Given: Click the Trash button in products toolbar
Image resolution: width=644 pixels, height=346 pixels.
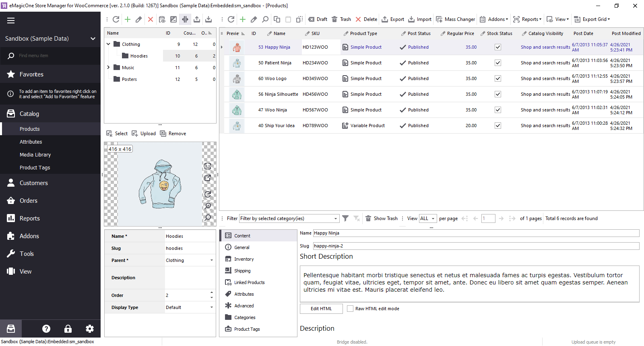Looking at the screenshot, I should (341, 19).
